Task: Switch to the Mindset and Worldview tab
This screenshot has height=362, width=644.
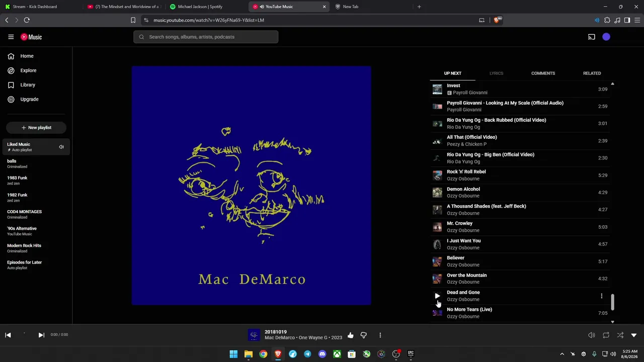Action: (x=124, y=7)
